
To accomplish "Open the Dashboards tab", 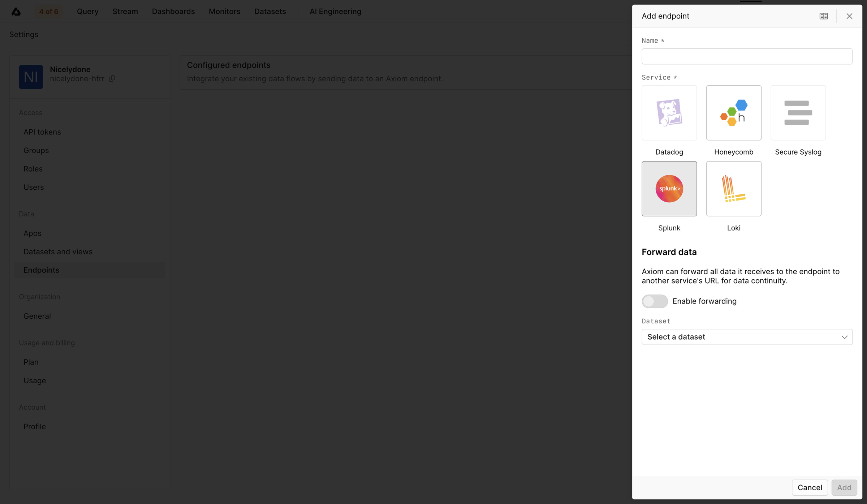I will tap(173, 12).
